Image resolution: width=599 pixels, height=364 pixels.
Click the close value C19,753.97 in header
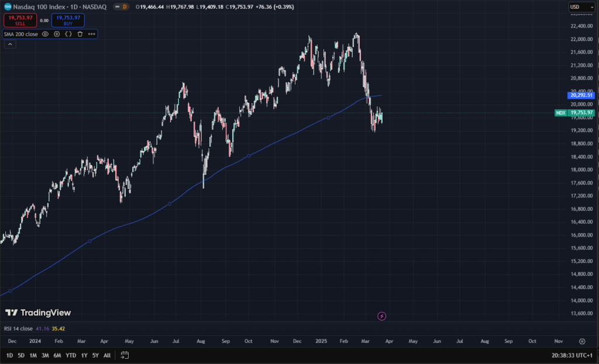click(x=239, y=7)
